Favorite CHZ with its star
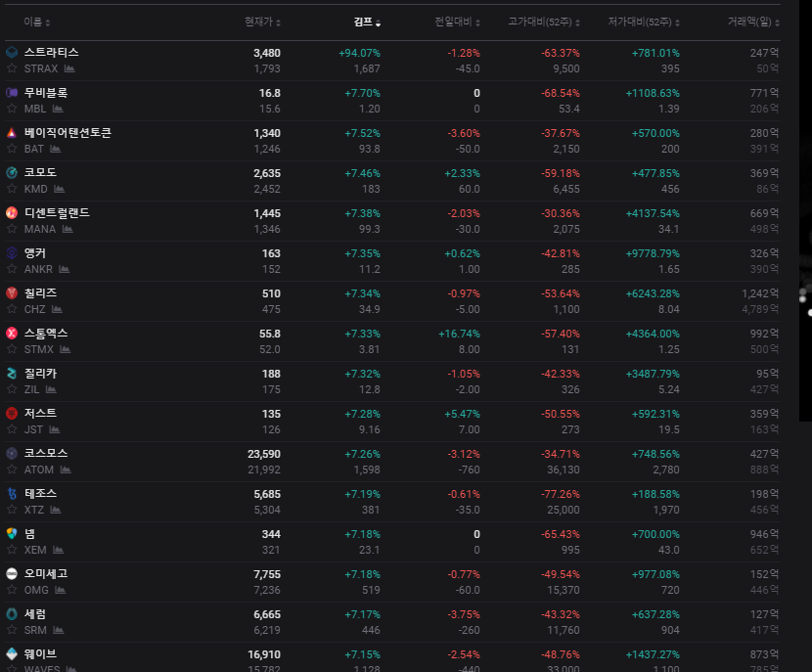The width and height of the screenshot is (812, 672). click(x=12, y=309)
